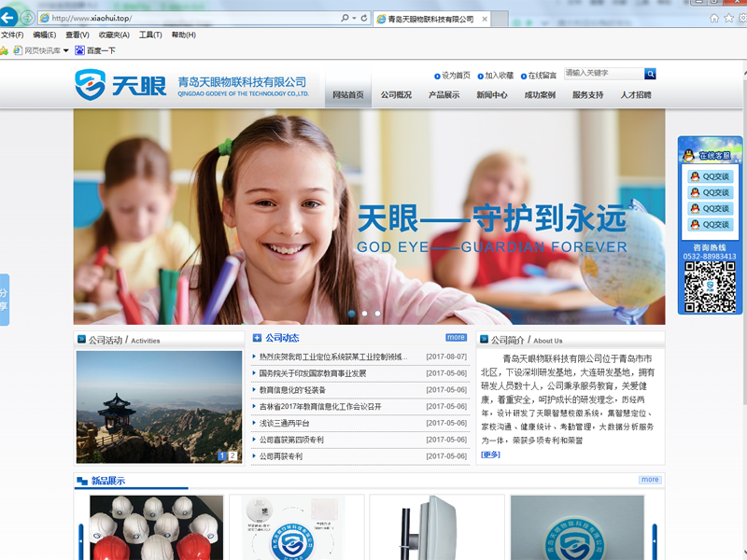This screenshot has height=560, width=747.
Task: Click the browser back arrow button
Action: (x=7, y=18)
